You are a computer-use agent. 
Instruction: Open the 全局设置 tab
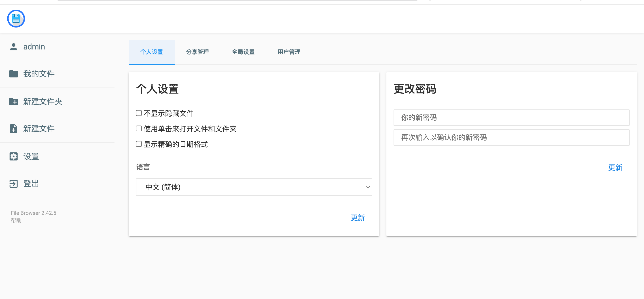[243, 52]
